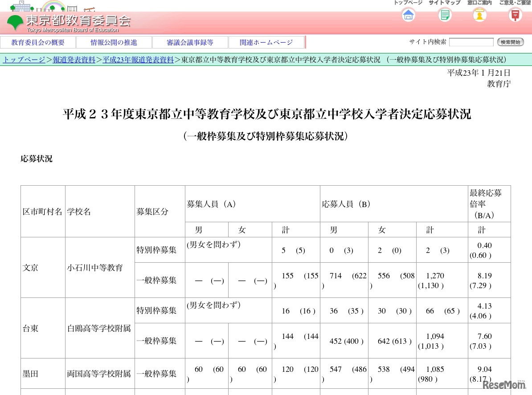Open the サイトマップ document icon
The width and height of the screenshot is (532, 395).
point(444,15)
